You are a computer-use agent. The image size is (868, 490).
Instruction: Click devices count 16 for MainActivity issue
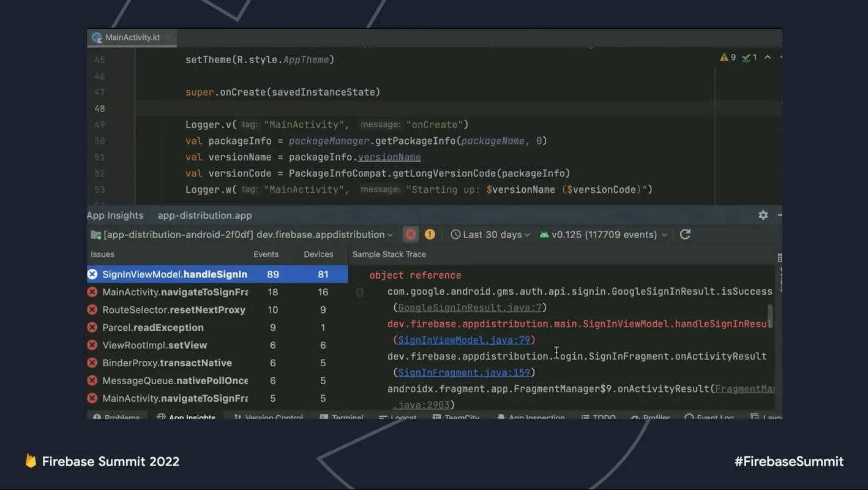[x=323, y=292]
